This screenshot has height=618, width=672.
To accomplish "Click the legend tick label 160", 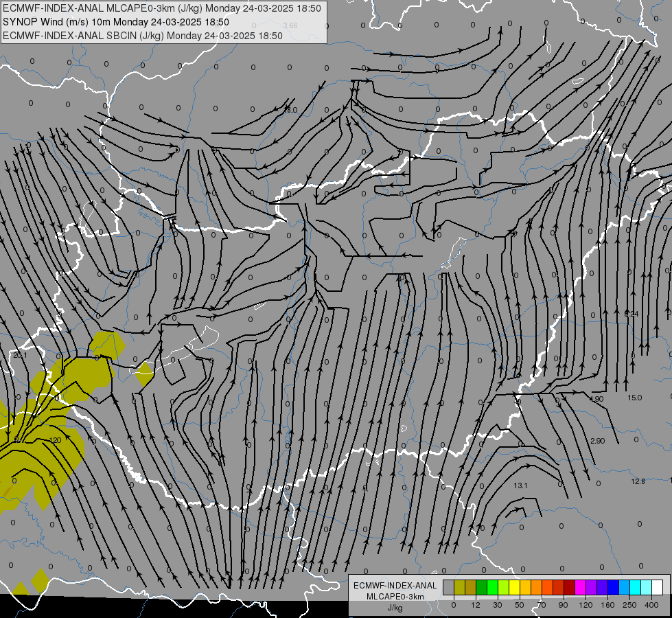I will point(607,605).
